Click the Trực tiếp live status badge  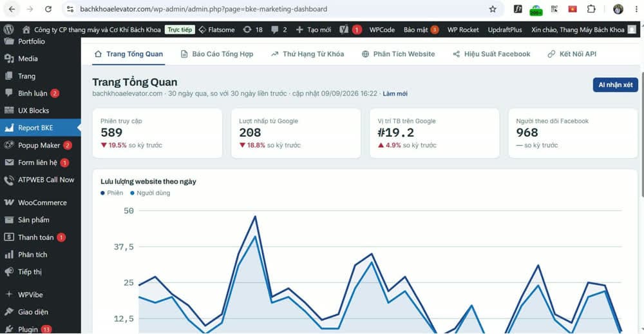tap(180, 30)
